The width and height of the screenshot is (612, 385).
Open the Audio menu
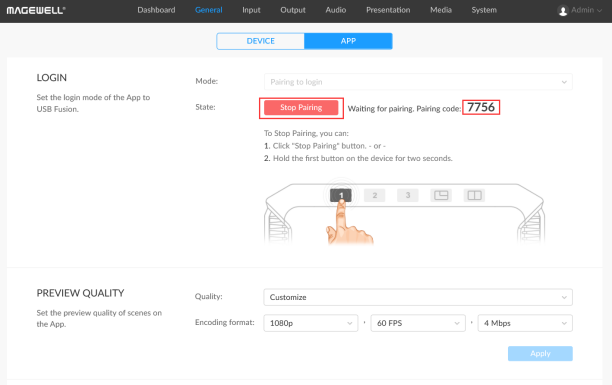pyautogui.click(x=336, y=10)
